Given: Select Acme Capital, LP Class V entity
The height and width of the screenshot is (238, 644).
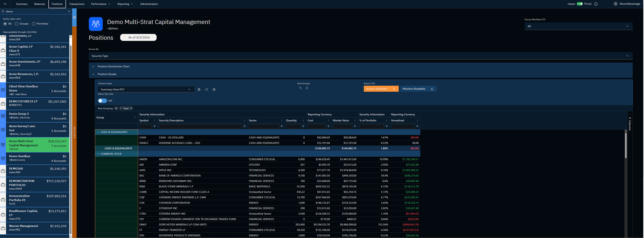Looking at the screenshot, I should (x=35, y=50).
